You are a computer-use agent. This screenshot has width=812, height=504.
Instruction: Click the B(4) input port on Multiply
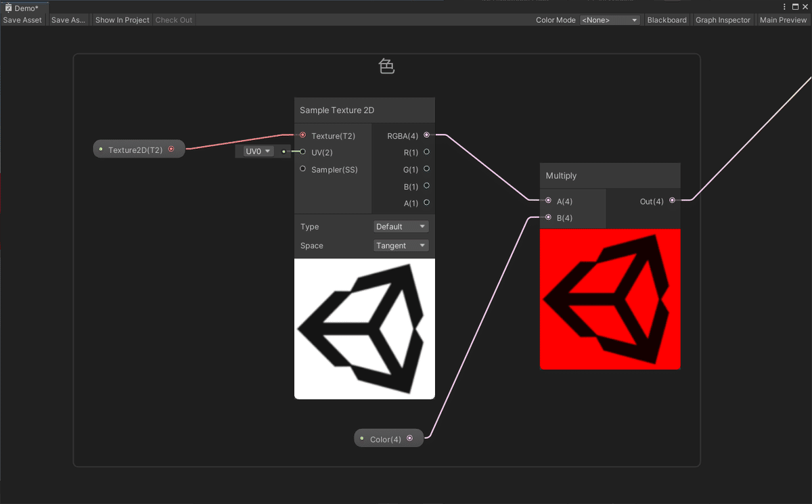coord(548,217)
